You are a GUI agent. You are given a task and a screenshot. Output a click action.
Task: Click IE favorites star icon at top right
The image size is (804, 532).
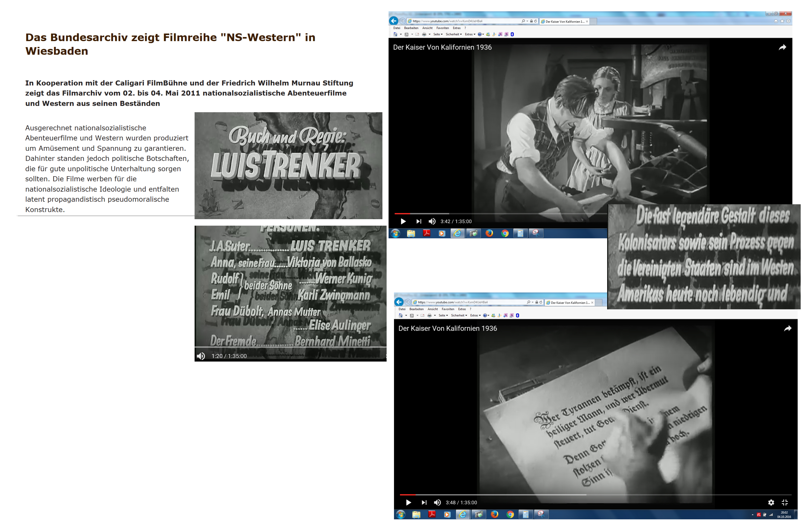click(x=782, y=21)
